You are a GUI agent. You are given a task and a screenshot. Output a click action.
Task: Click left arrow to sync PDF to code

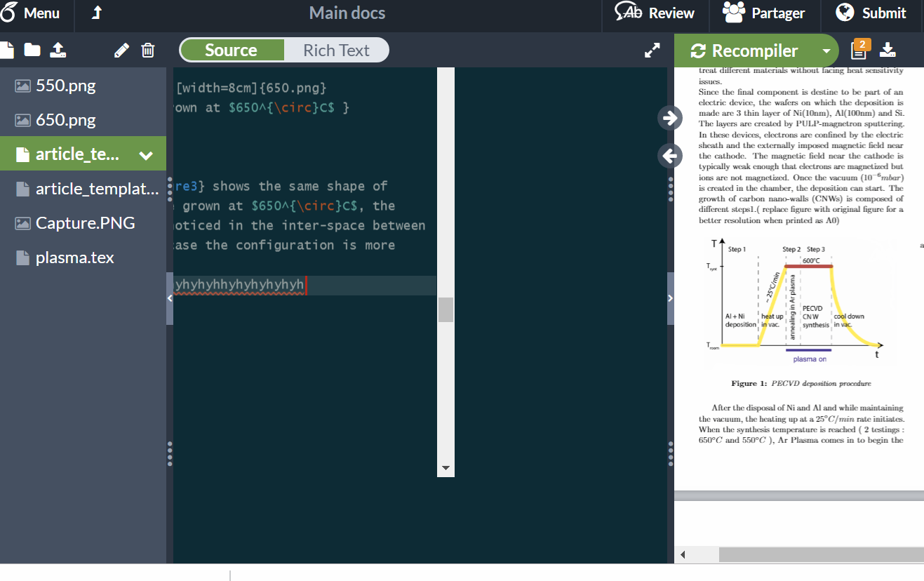tap(670, 156)
